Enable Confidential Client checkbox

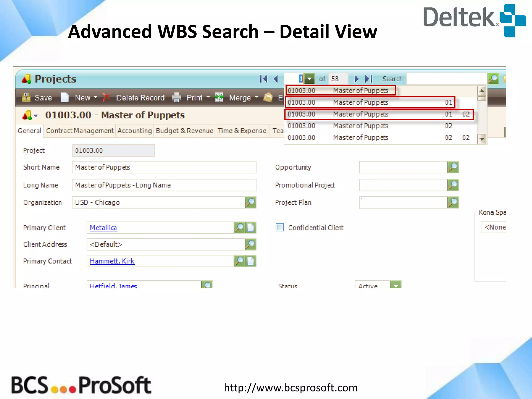280,228
